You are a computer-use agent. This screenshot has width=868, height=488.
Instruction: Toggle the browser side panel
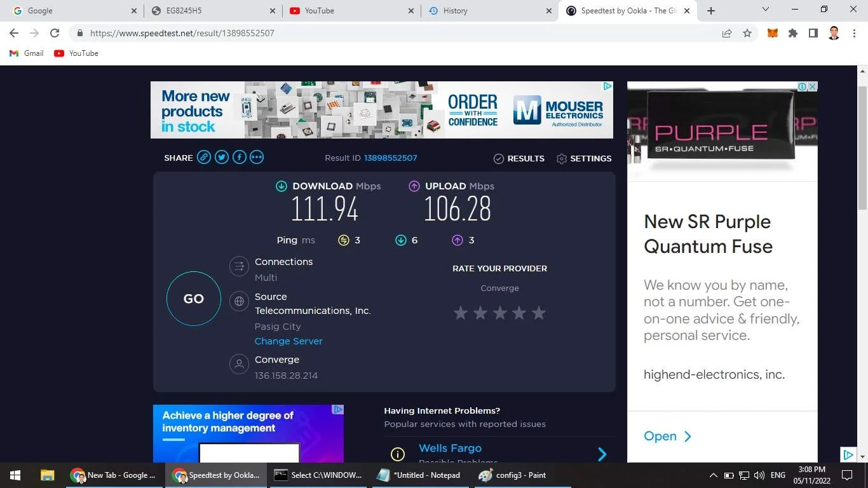coord(813,33)
